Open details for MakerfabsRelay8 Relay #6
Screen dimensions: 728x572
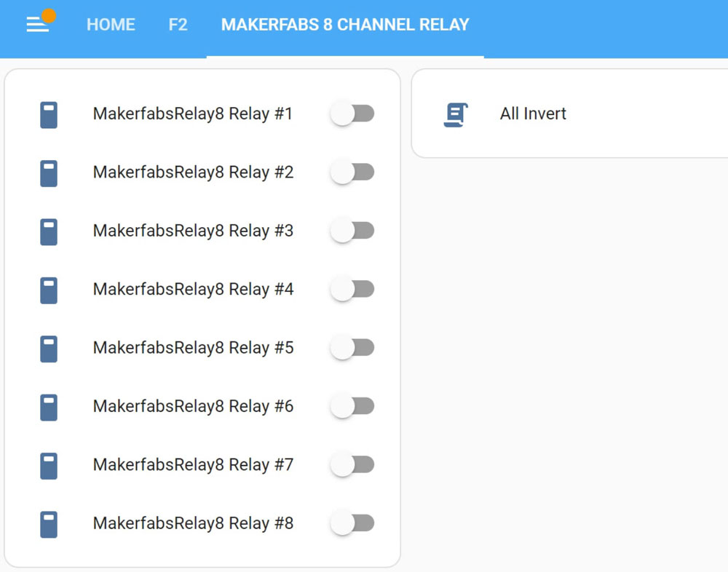point(193,407)
